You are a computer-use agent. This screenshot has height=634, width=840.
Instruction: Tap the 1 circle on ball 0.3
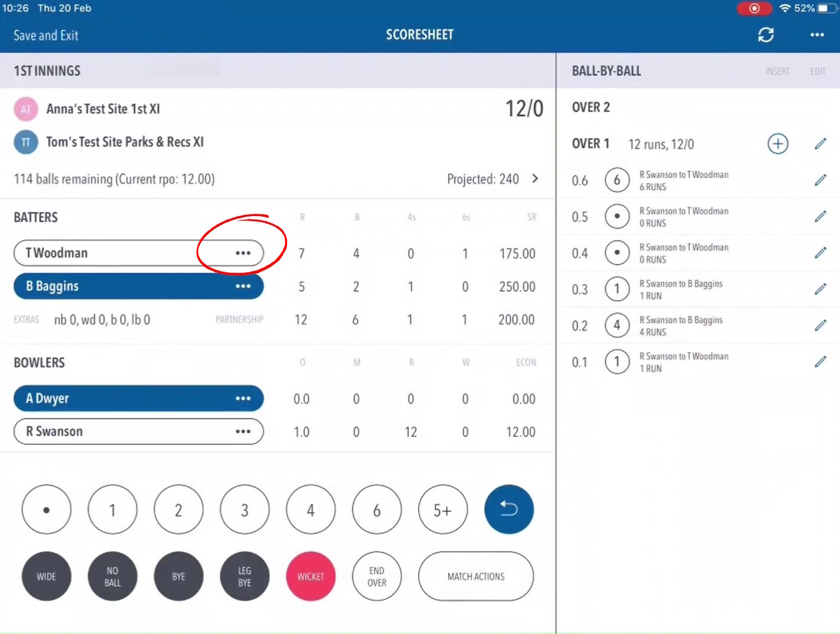click(617, 289)
